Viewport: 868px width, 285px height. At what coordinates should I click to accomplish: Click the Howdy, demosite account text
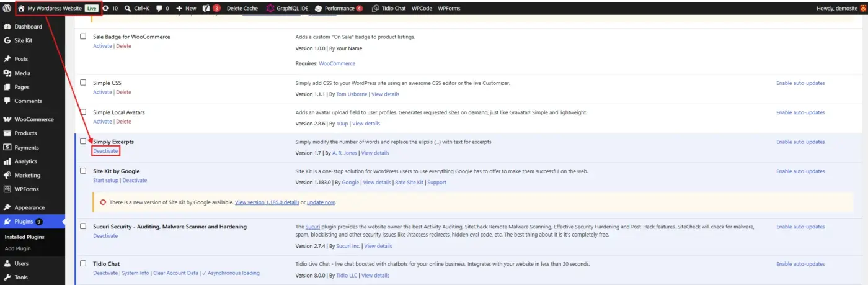(x=837, y=9)
